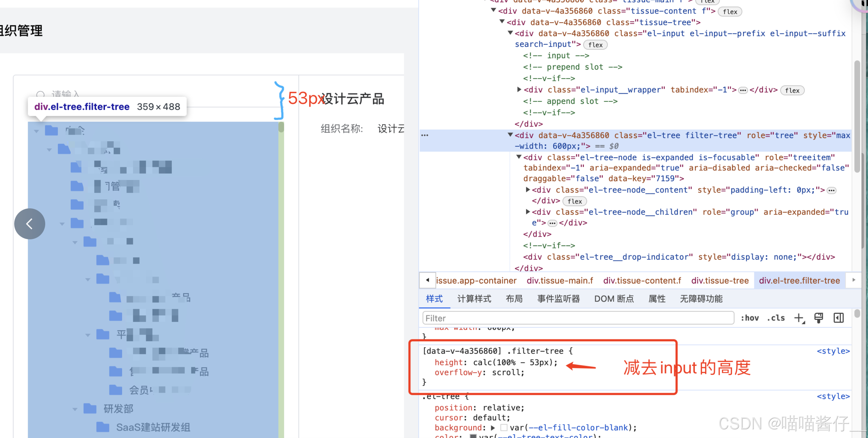Toggle the computed styles sidebar icon

pos(839,318)
